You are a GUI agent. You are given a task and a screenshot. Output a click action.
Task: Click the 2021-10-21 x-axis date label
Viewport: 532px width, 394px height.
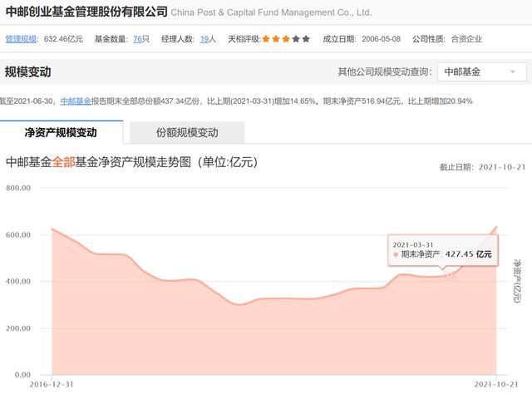click(496, 385)
